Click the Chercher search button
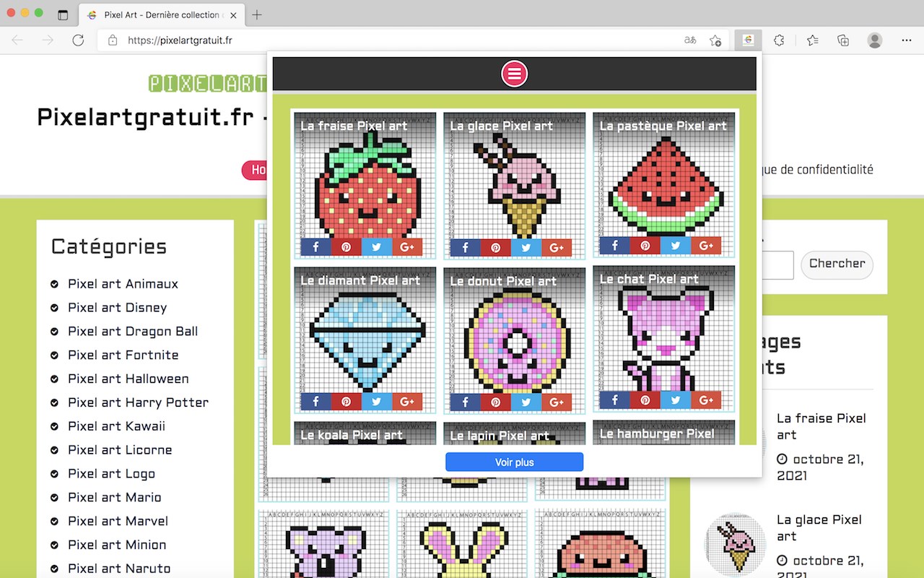This screenshot has width=924, height=578. [x=837, y=264]
